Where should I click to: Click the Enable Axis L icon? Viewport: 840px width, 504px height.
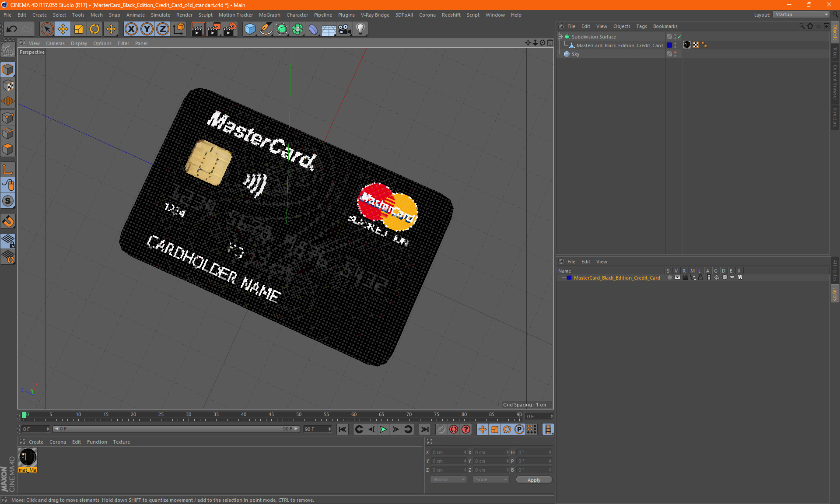[8, 169]
